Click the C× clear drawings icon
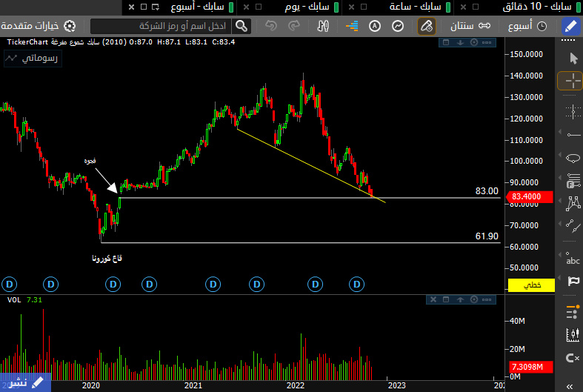This screenshot has width=583, height=392. point(573,358)
